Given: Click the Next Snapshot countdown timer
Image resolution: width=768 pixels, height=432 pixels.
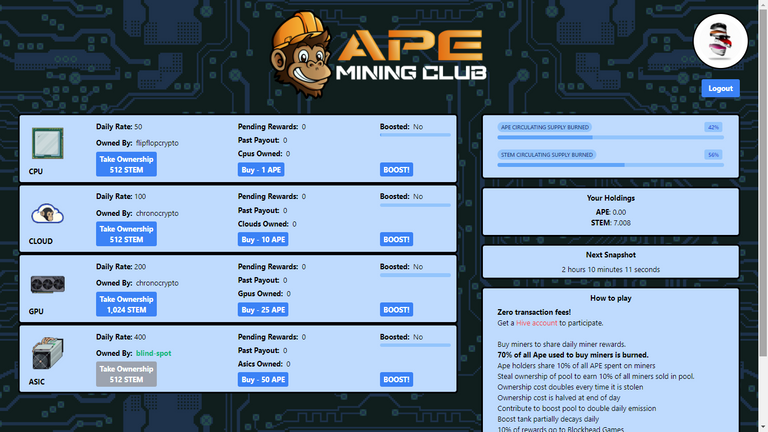Looking at the screenshot, I should 610,269.
